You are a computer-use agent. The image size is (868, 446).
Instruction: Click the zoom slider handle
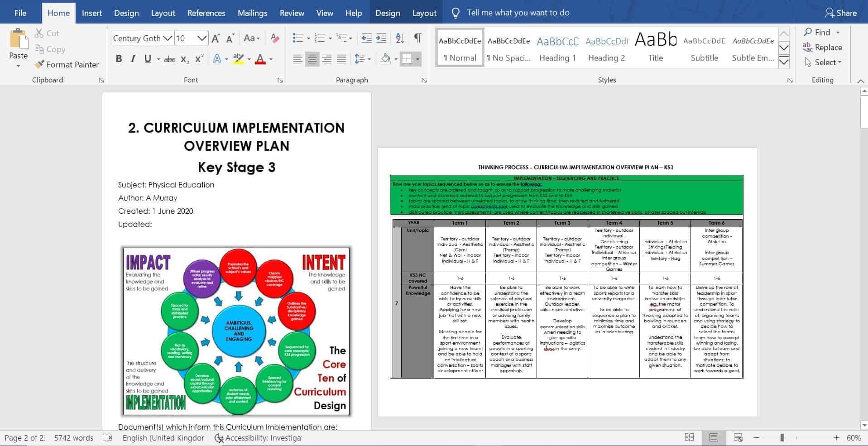782,438
